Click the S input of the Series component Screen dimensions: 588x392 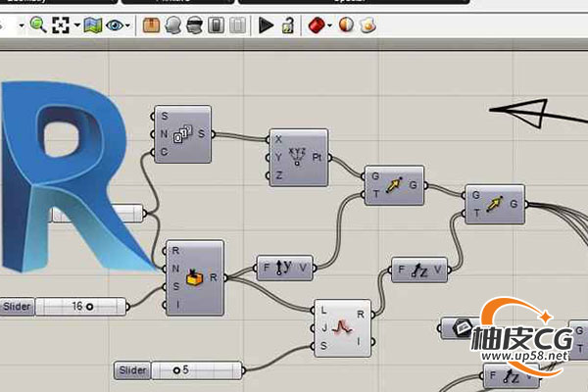[165, 117]
